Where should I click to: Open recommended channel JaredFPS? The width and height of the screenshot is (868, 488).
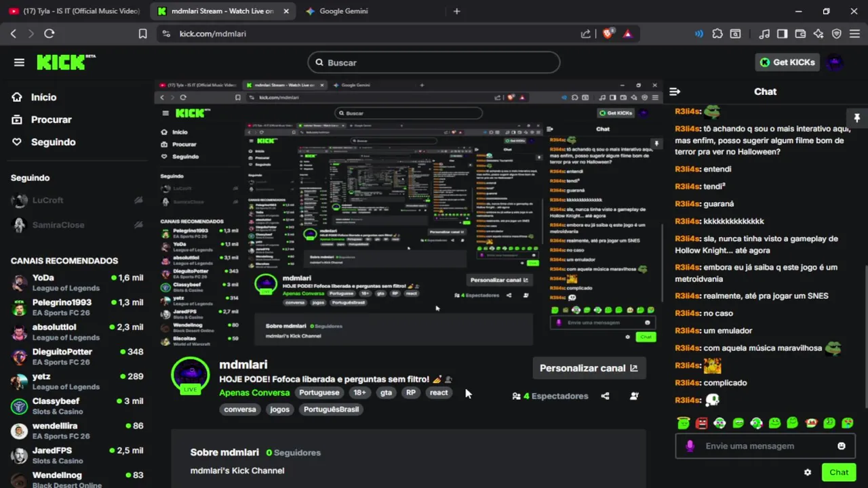(x=78, y=455)
